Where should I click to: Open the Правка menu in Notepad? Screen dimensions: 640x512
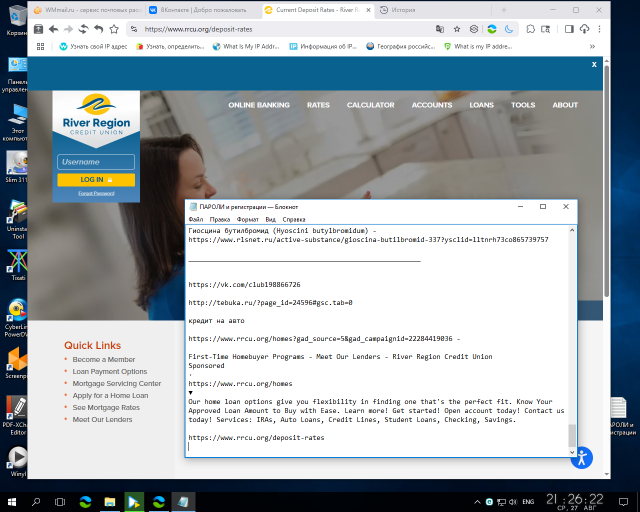tap(220, 219)
